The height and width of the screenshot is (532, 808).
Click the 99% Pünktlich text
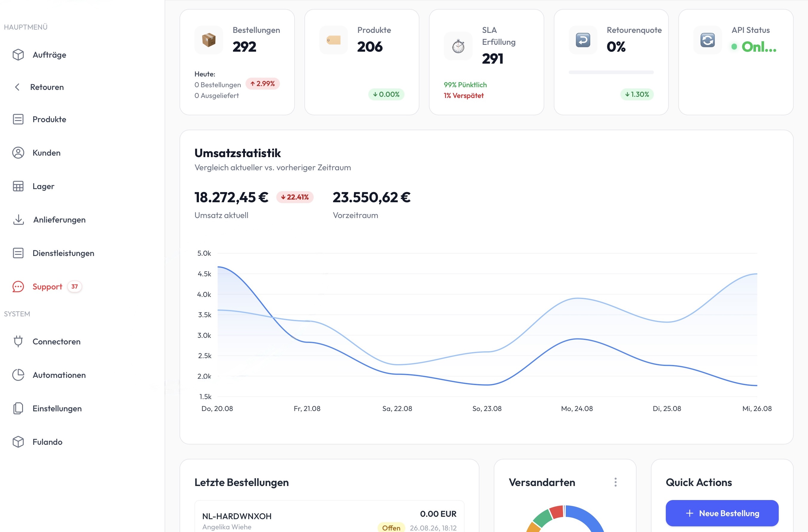465,85
